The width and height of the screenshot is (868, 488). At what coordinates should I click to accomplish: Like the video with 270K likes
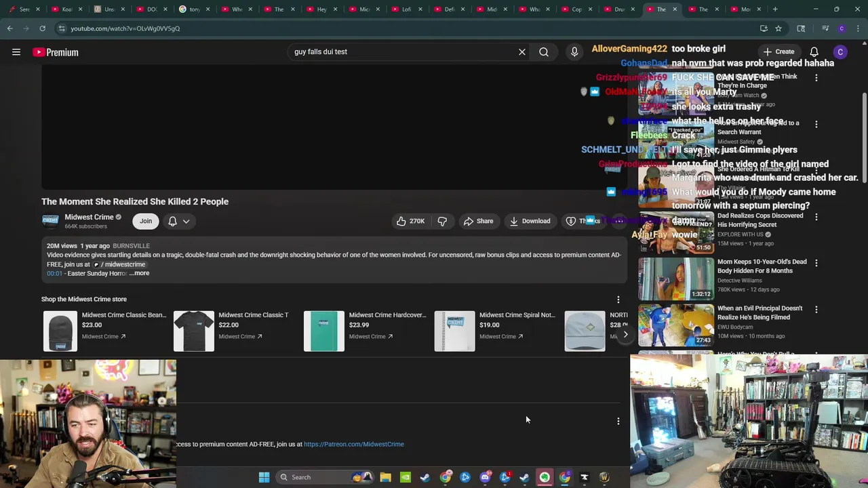tap(410, 221)
